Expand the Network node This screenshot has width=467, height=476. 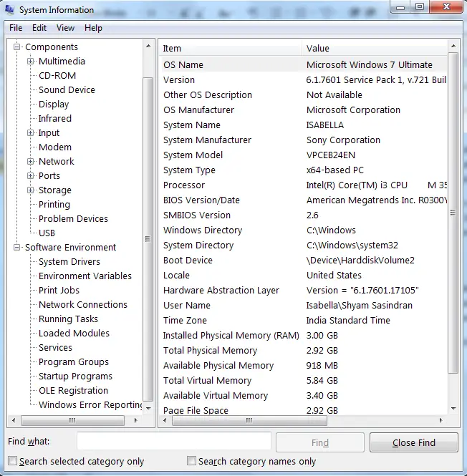[30, 162]
